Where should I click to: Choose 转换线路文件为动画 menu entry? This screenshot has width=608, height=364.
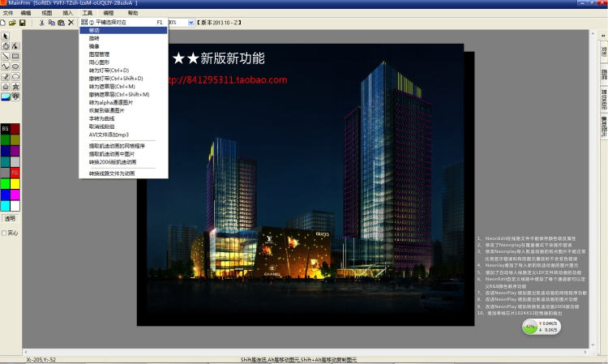[123, 173]
